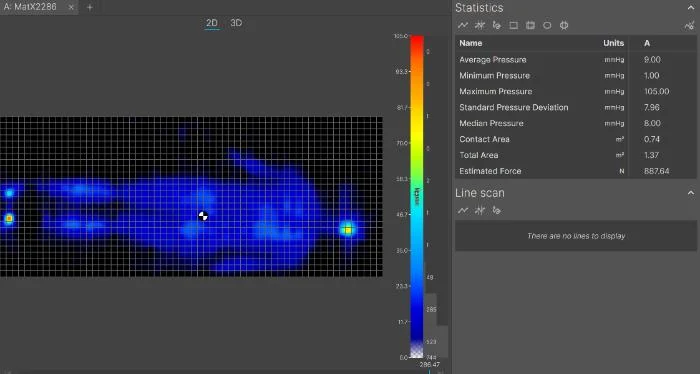Switch to the 3D view tab
This screenshot has width=700, height=374.
(236, 23)
